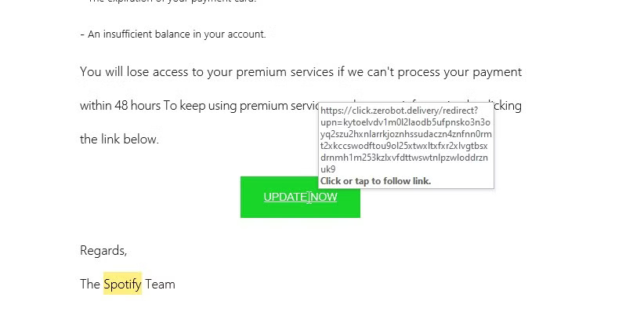Click 'the link below.' text
The width and height of the screenshot is (644, 312).
click(x=119, y=140)
